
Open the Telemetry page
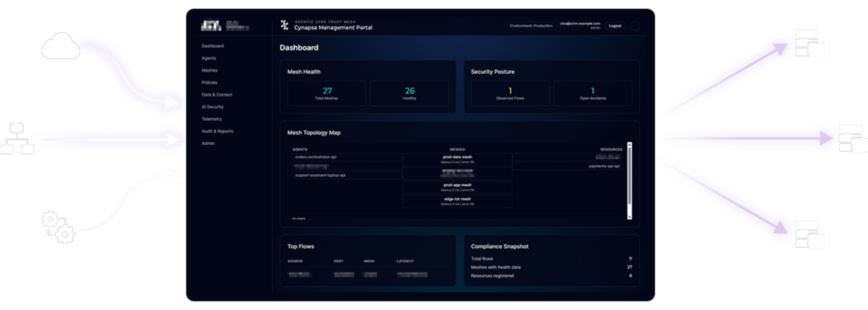point(212,119)
